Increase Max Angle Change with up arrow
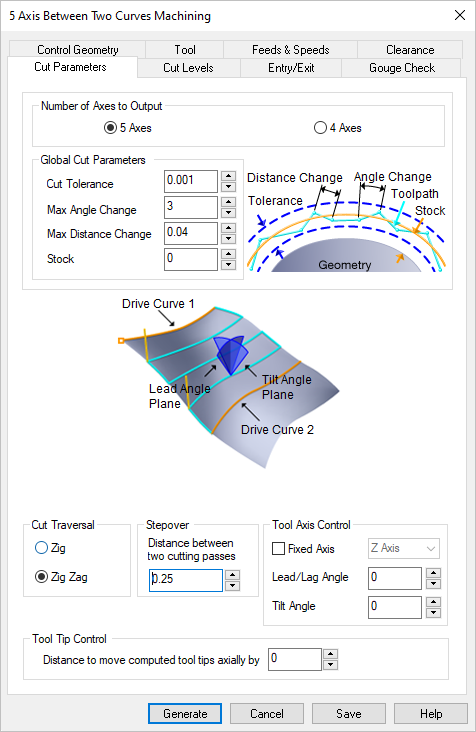This screenshot has width=476, height=732. click(x=228, y=202)
